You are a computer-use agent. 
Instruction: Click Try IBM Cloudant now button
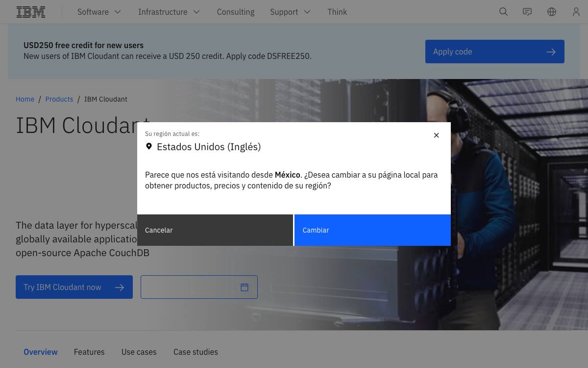point(74,287)
